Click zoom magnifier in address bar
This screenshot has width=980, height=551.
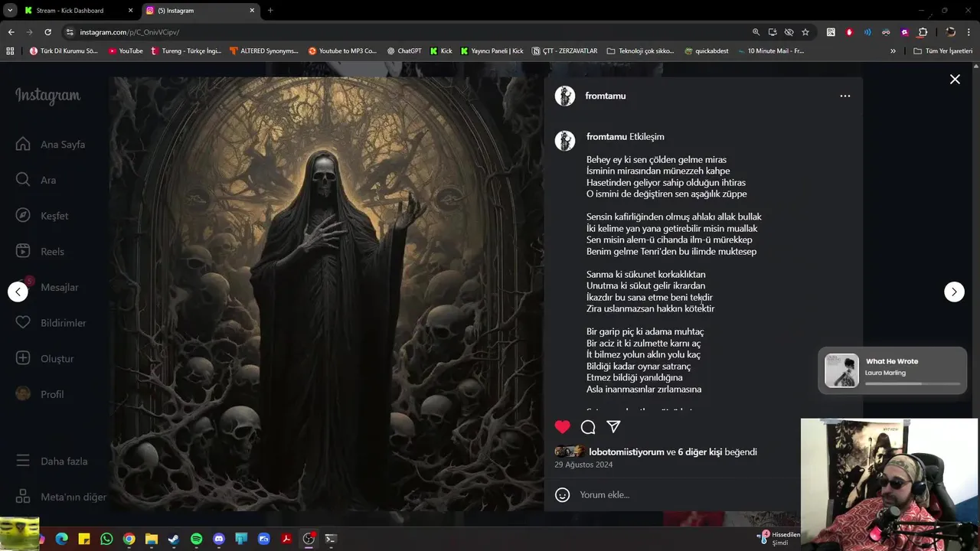click(756, 32)
